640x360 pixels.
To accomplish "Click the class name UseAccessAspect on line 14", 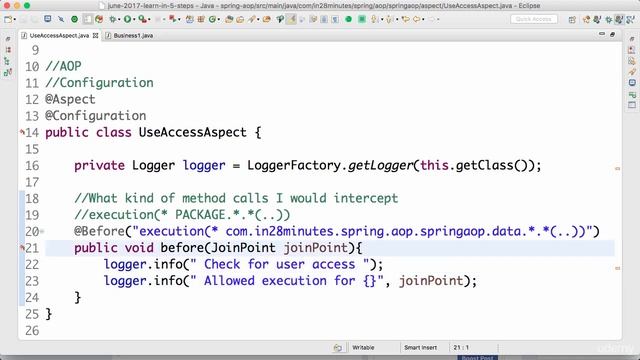I will pyautogui.click(x=193, y=133).
